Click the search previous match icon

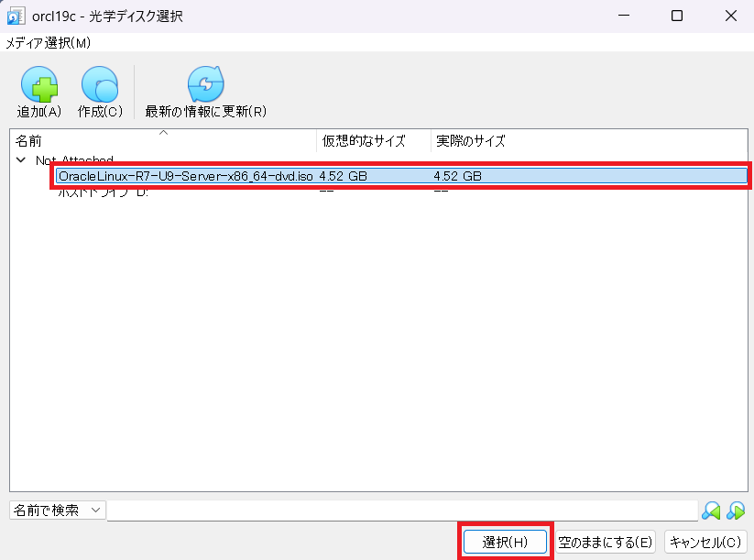(x=711, y=511)
